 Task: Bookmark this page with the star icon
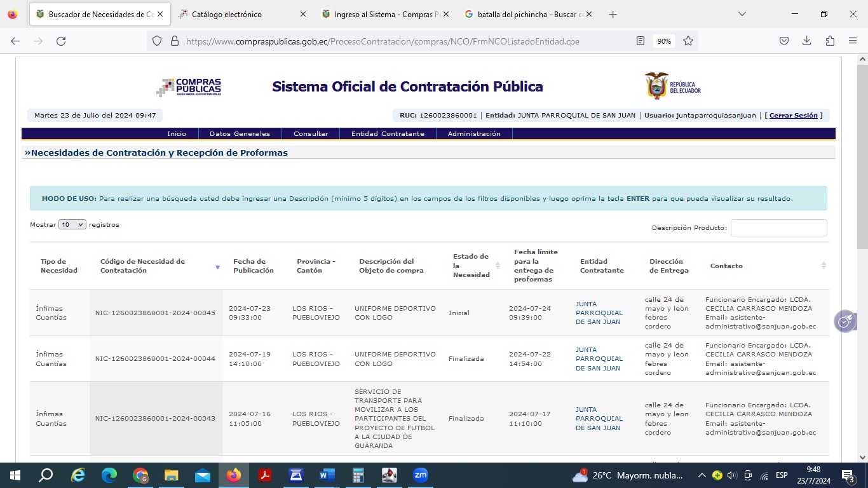(688, 41)
